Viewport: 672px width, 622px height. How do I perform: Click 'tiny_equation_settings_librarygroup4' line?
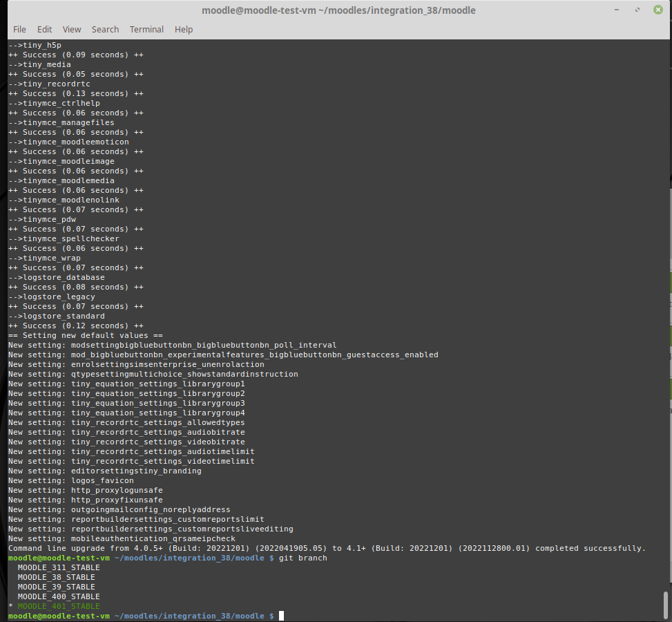pos(126,413)
